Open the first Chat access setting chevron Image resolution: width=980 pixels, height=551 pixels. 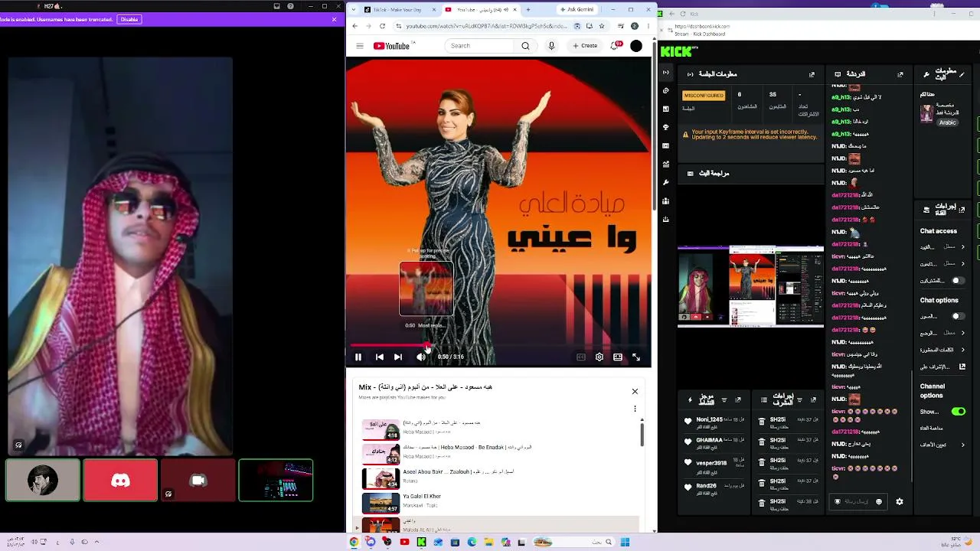pyautogui.click(x=962, y=247)
